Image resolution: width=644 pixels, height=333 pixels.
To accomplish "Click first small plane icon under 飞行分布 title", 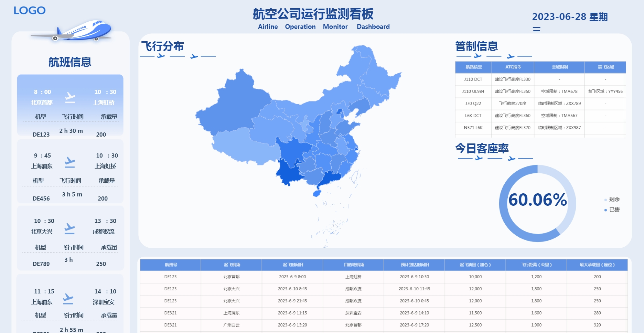I will pos(161,56).
